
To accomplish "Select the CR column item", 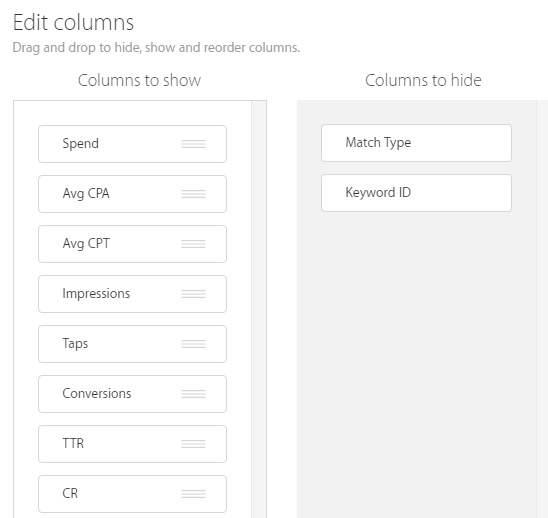I will pyautogui.click(x=132, y=494).
